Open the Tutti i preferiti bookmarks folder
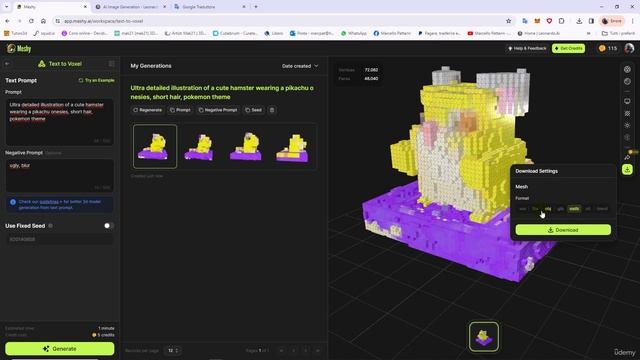This screenshot has width=640, height=360. pyautogui.click(x=618, y=33)
